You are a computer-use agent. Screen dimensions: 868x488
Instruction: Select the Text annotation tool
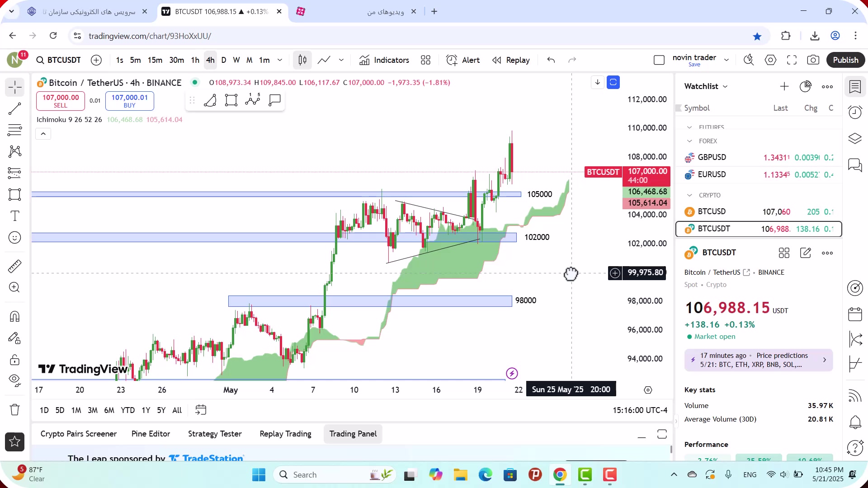15,216
